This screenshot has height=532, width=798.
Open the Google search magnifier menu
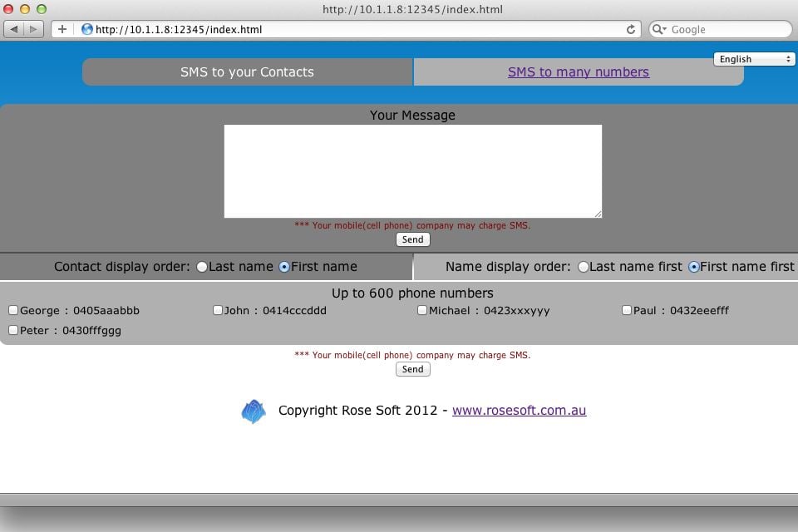pyautogui.click(x=659, y=29)
